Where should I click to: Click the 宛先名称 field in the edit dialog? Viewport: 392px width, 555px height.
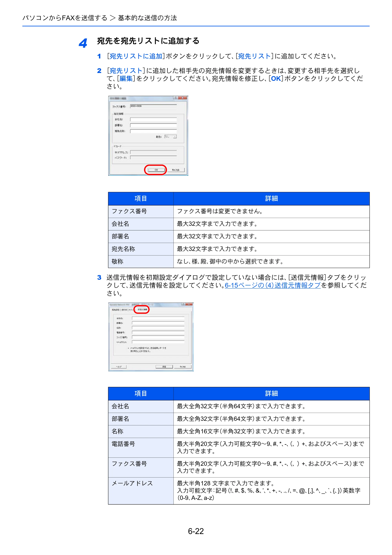[x=153, y=131]
